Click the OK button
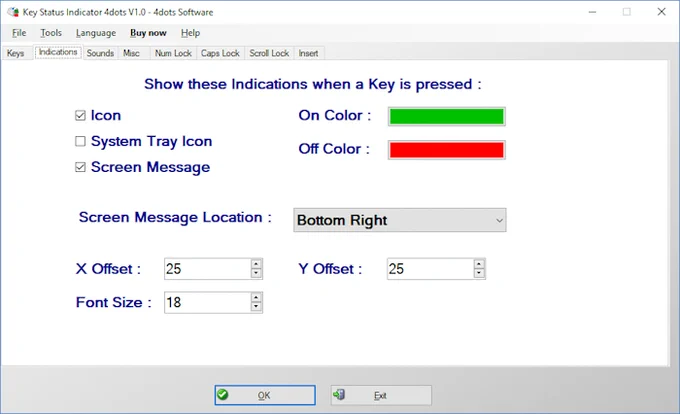The image size is (680, 414). pyautogui.click(x=265, y=395)
